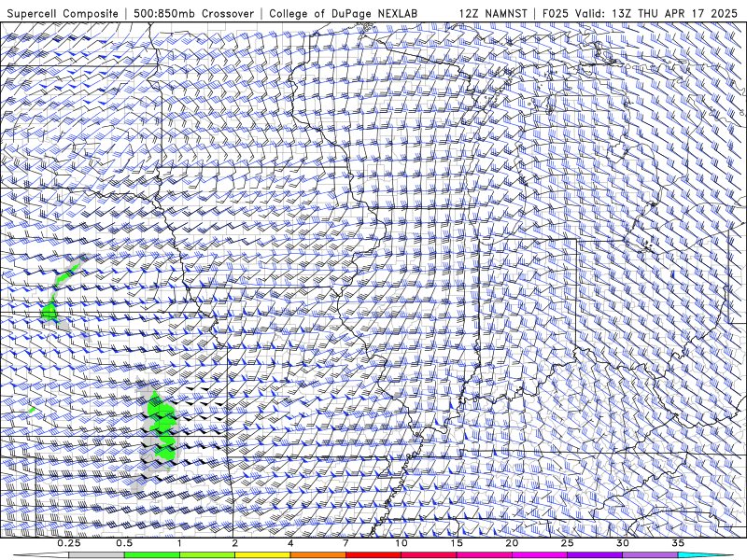
Task: Click the hot pink 15–20 legend segment
Action: 484,555
